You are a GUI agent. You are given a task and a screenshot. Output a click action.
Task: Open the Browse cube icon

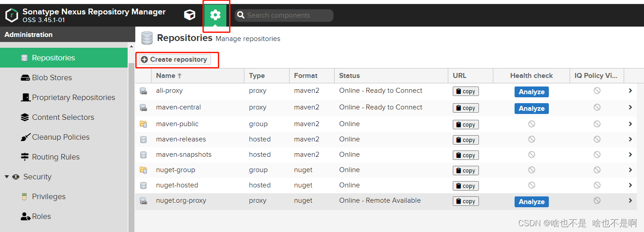pyautogui.click(x=189, y=15)
